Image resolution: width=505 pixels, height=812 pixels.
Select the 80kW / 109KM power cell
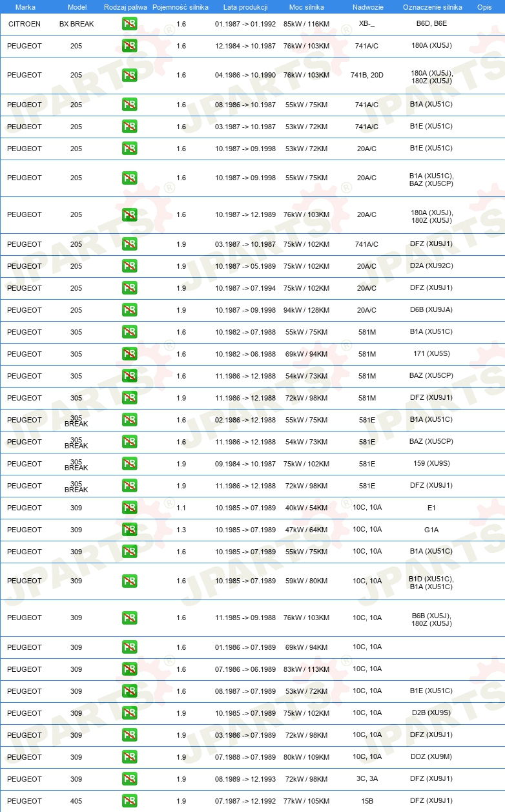[307, 757]
